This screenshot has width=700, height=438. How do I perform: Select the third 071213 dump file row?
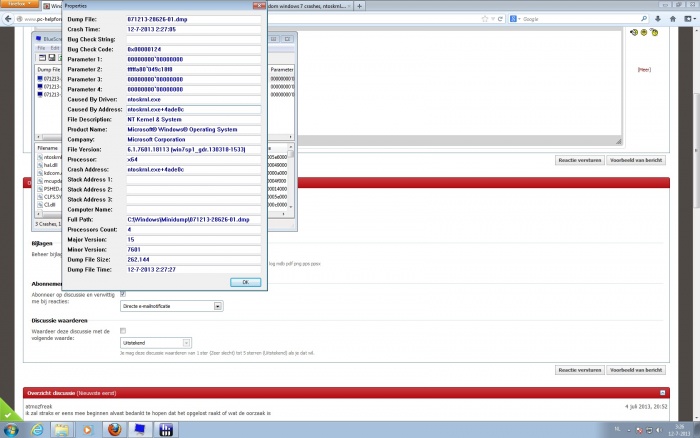pos(49,95)
